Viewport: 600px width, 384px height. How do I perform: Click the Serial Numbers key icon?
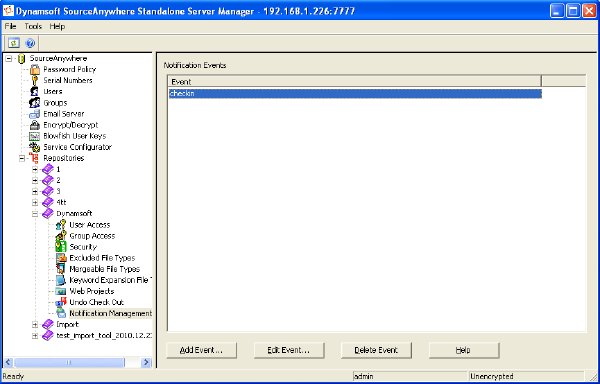point(35,81)
